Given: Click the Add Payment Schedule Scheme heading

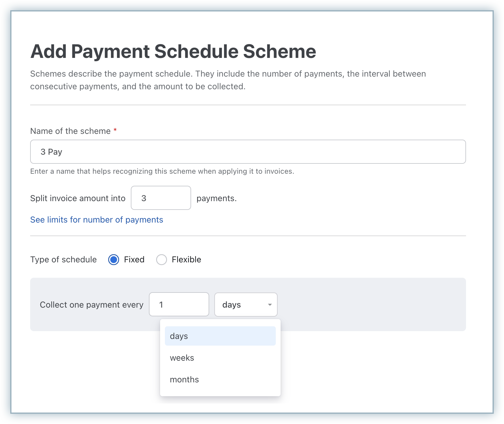Looking at the screenshot, I should pos(173,52).
